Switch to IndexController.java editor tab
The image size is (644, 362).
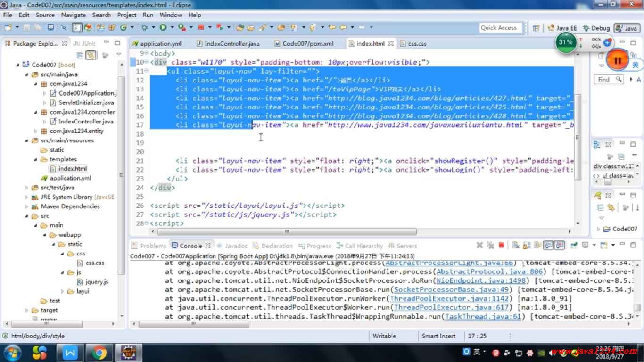tap(228, 43)
